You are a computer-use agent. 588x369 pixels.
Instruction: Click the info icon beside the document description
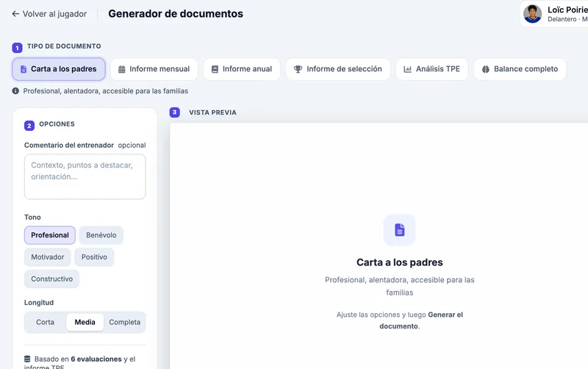15,90
